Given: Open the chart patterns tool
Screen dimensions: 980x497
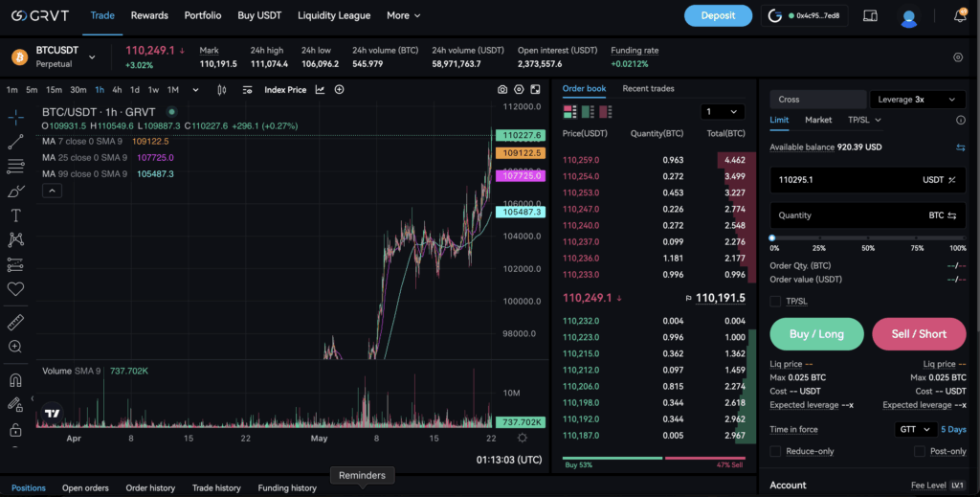Looking at the screenshot, I should 15,239.
